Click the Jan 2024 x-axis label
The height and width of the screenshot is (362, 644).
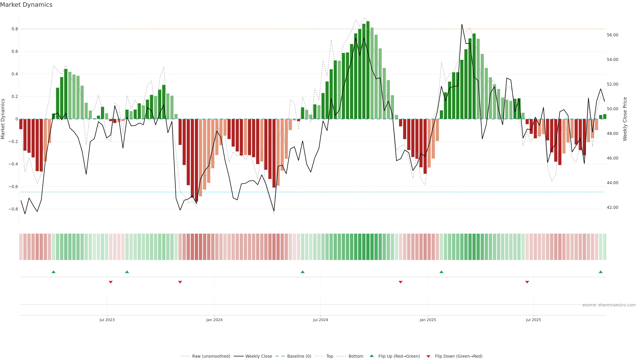pos(214,320)
